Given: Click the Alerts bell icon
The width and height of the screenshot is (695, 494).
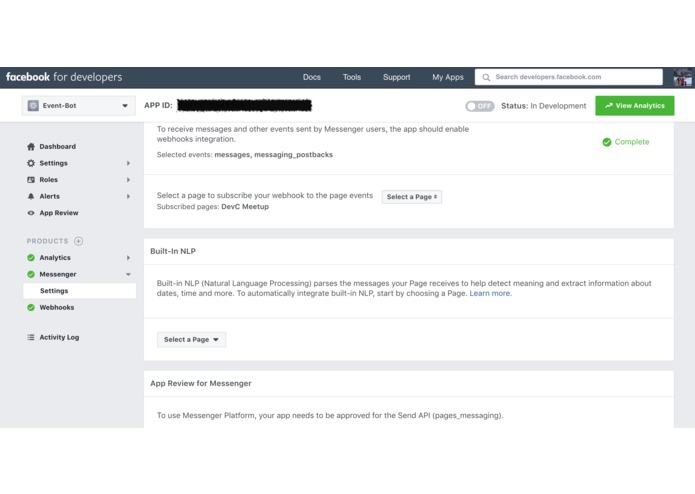Looking at the screenshot, I should click(31, 196).
